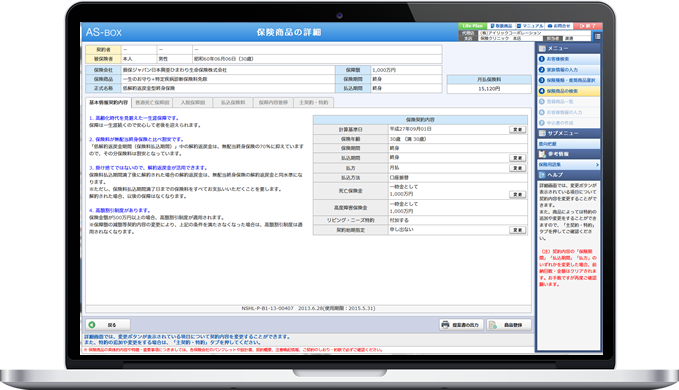Click 提案書の出力 print button
Screen dimensions: 679x390
click(461, 325)
